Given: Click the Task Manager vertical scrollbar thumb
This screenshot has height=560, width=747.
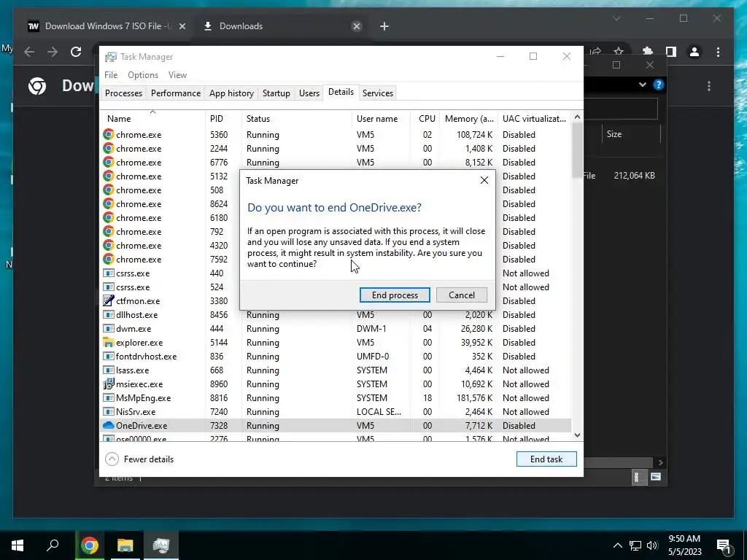Looking at the screenshot, I should click(x=577, y=149).
